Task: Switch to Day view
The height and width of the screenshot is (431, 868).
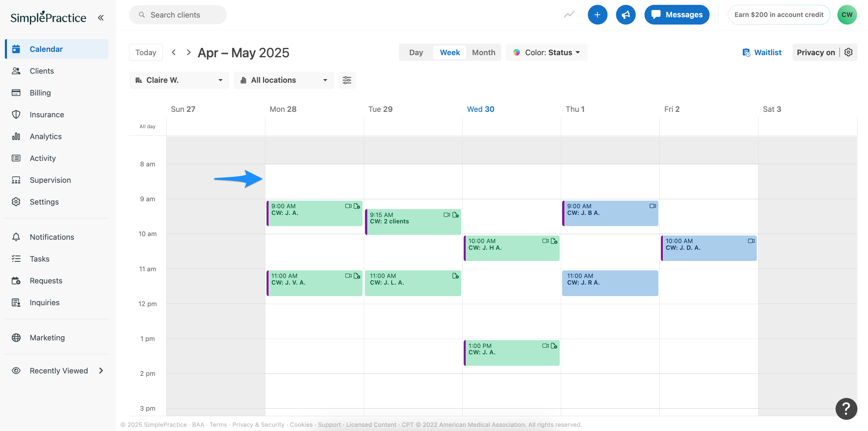Action: [416, 52]
